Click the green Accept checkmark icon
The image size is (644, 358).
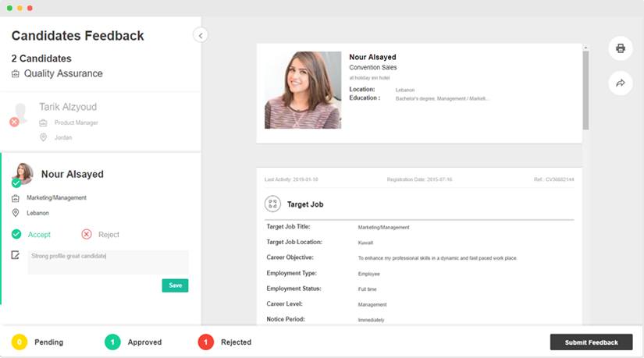pos(16,235)
